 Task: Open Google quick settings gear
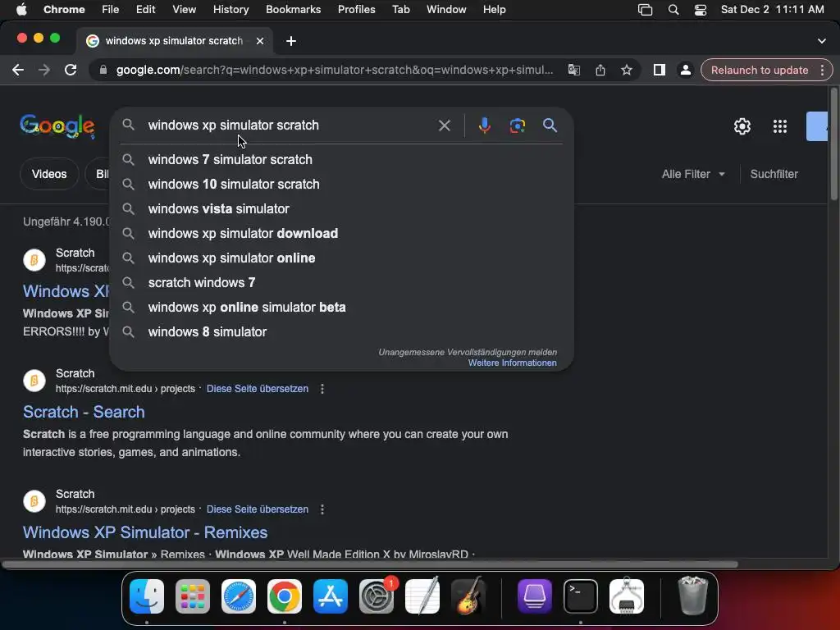tap(742, 126)
